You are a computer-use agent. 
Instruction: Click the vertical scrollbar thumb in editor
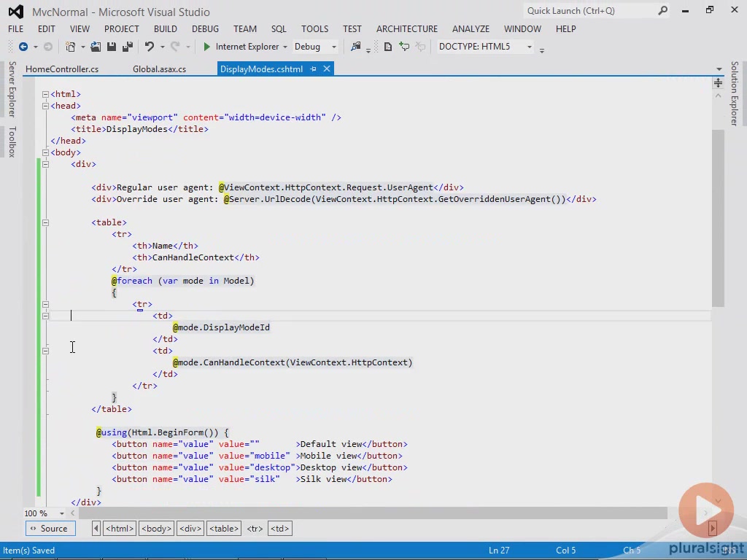coord(718,218)
